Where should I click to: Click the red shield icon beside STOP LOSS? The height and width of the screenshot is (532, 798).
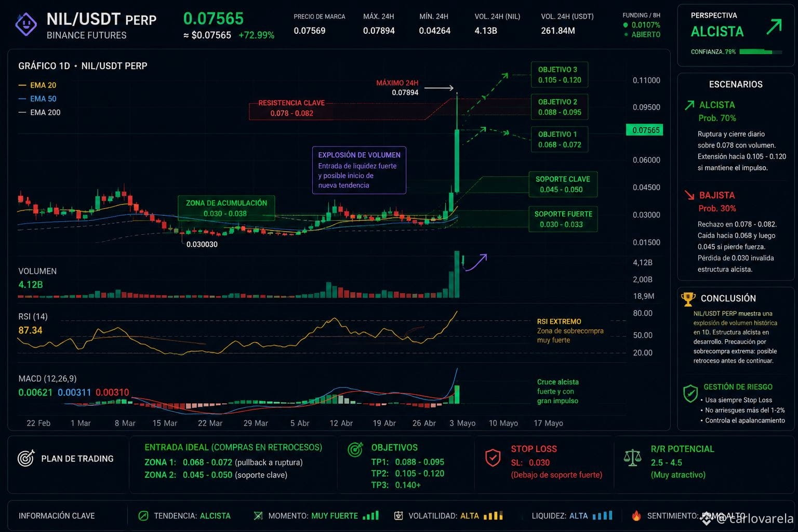click(493, 458)
